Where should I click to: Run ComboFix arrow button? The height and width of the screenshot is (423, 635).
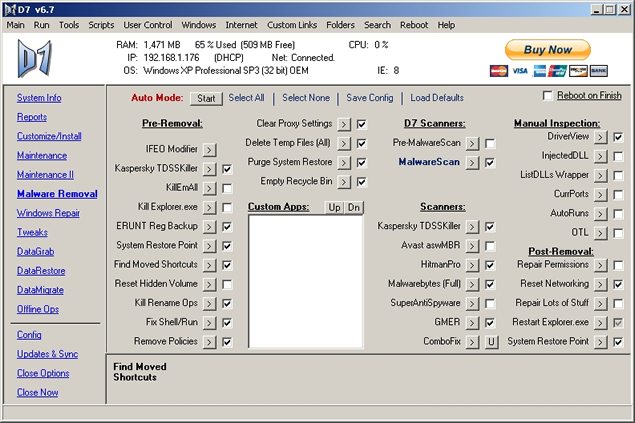click(x=472, y=342)
